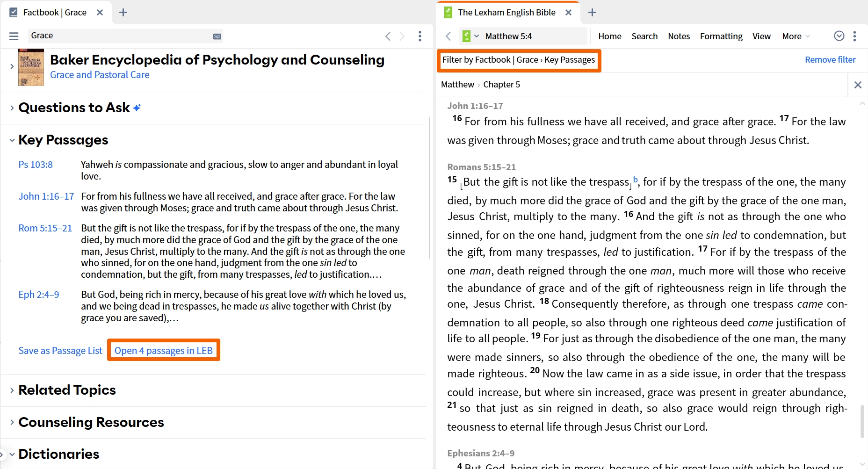Image resolution: width=868 pixels, height=469 pixels.
Task: Go back in Lexham English Bible panel
Action: pyautogui.click(x=448, y=36)
